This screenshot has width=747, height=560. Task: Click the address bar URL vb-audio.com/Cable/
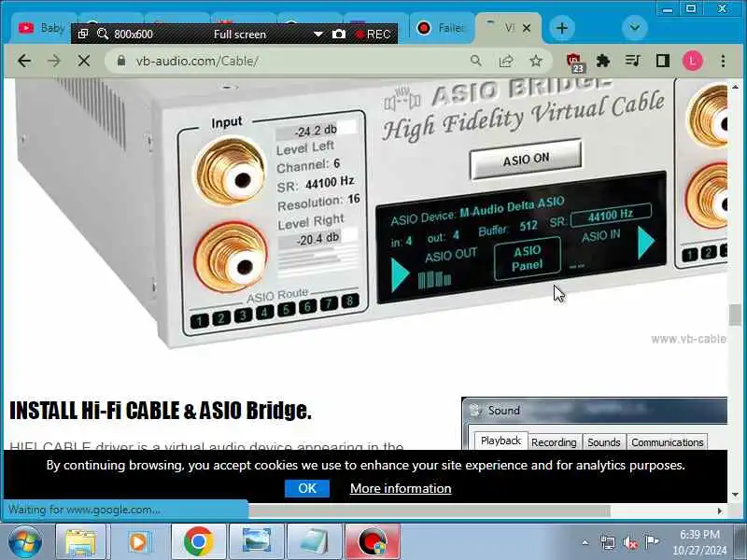coord(197,61)
